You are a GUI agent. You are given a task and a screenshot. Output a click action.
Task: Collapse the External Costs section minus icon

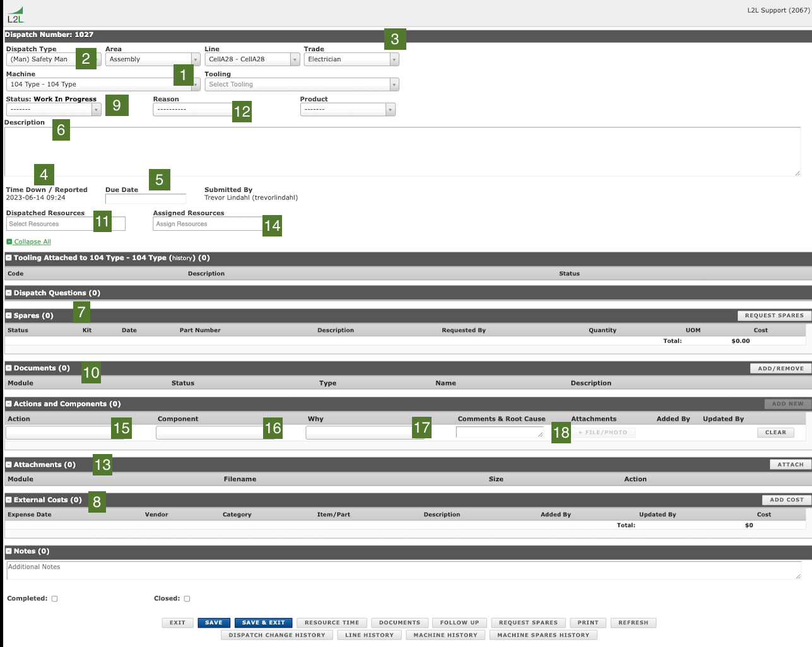click(x=8, y=498)
